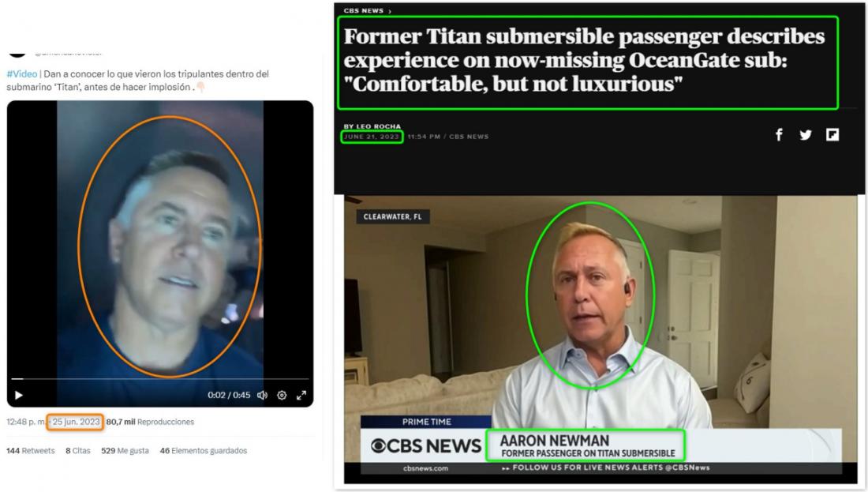Mute the video with the speaker icon
Image resolution: width=868 pixels, height=492 pixels.
point(263,395)
